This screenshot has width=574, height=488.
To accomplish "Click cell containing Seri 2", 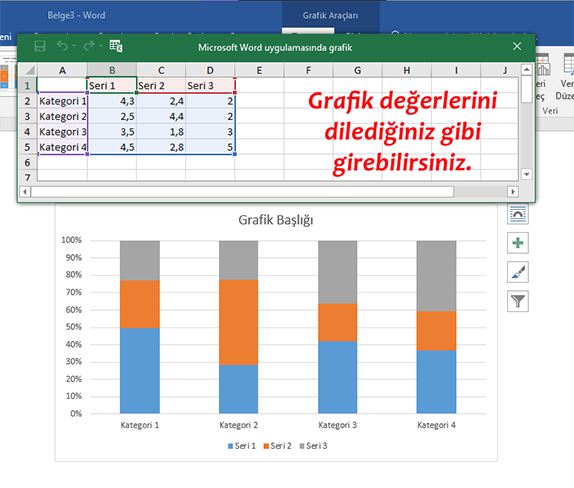I will click(x=161, y=85).
